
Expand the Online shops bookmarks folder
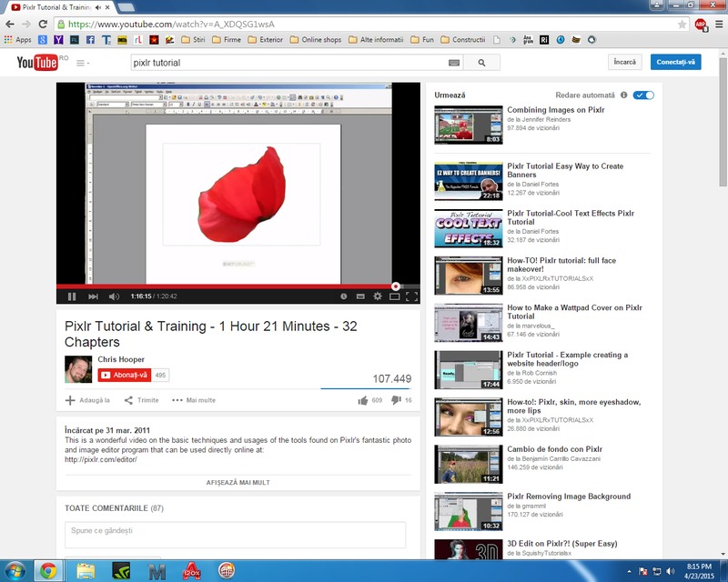[316, 40]
